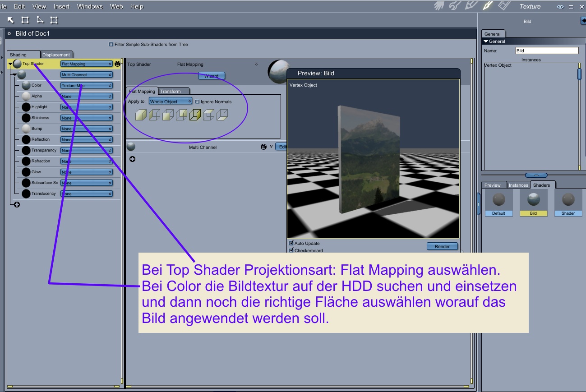Image resolution: width=586 pixels, height=392 pixels.
Task: Click trash icon beside Multi Channel header
Action: click(264, 147)
